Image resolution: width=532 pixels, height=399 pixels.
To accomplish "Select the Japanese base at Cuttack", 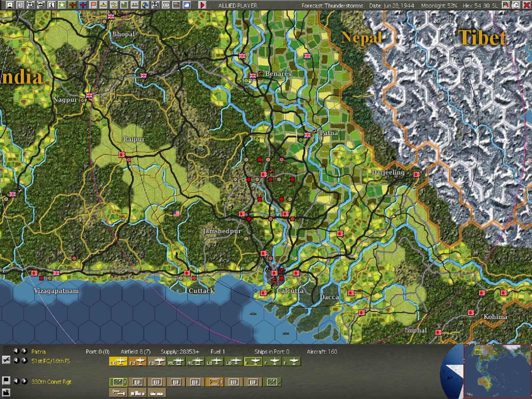I will point(187,273).
